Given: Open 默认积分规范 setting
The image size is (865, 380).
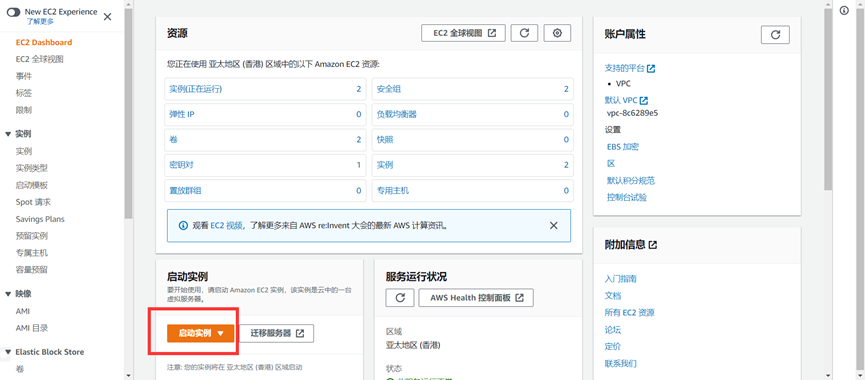Looking at the screenshot, I should [x=631, y=180].
